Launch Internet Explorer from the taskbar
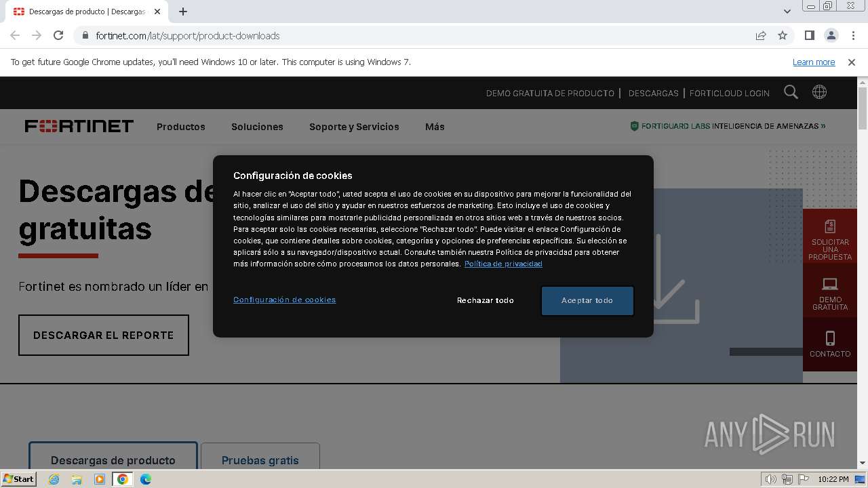The width and height of the screenshot is (868, 488). point(54,479)
